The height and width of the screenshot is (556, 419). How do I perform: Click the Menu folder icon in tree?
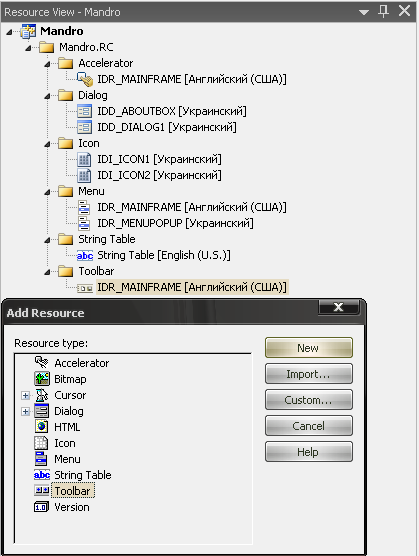click(x=66, y=191)
